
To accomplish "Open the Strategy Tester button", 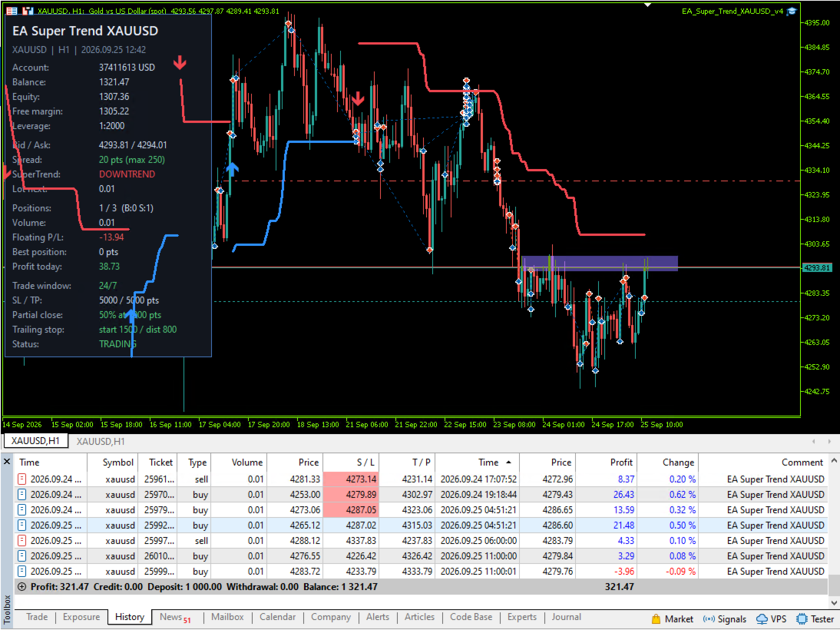I will tap(815, 619).
